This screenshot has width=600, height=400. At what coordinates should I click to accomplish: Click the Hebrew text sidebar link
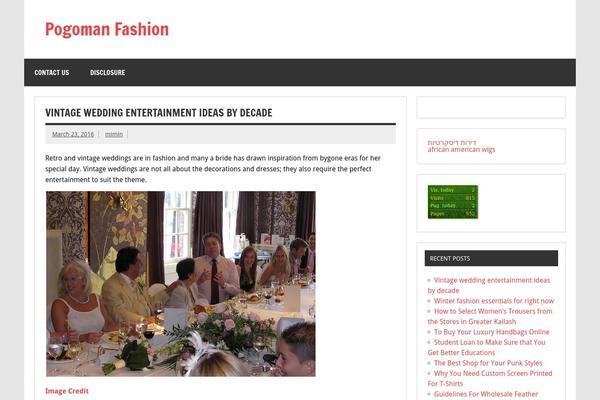[x=452, y=142]
